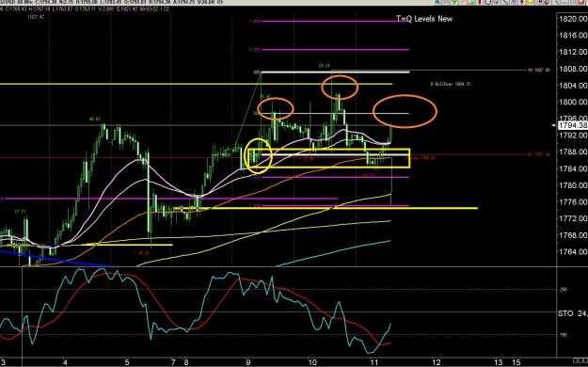This screenshot has height=367, width=588.
Task: Click the 1812.00 price axis label
Action: point(573,52)
